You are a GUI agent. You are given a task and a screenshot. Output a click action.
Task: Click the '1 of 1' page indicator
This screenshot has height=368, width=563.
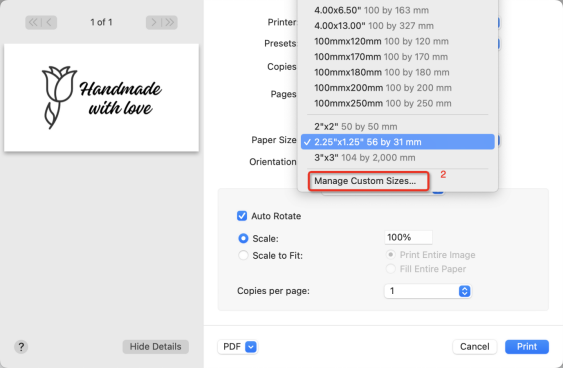point(101,22)
